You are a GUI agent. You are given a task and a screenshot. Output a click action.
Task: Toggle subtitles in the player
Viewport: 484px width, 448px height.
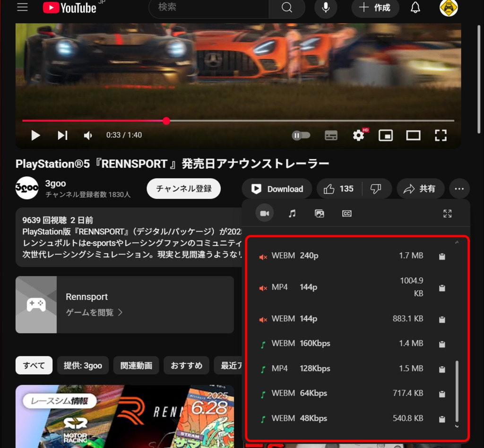tap(331, 135)
